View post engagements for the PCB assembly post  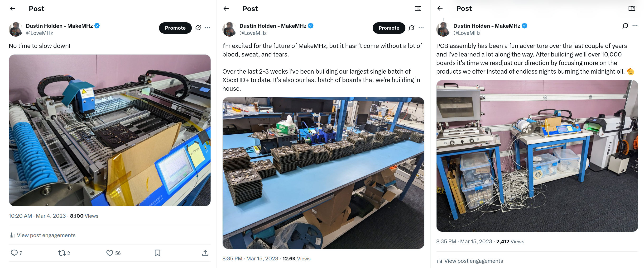(470, 261)
